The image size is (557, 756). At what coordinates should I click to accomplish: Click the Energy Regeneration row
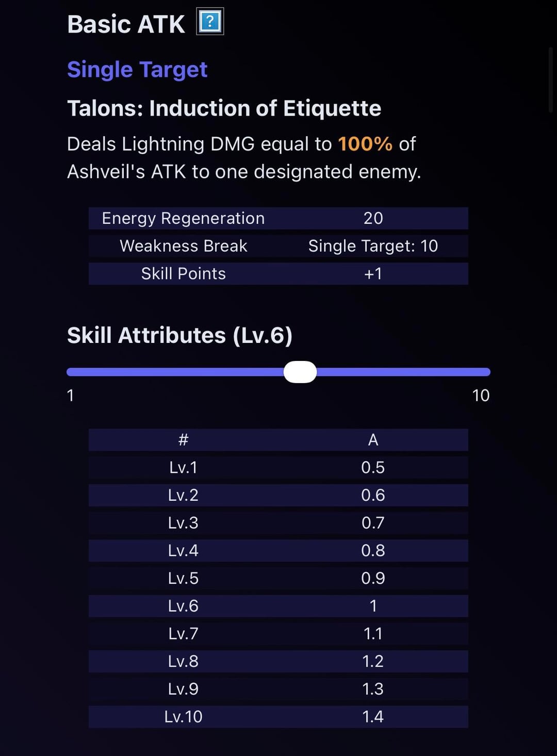click(x=278, y=218)
